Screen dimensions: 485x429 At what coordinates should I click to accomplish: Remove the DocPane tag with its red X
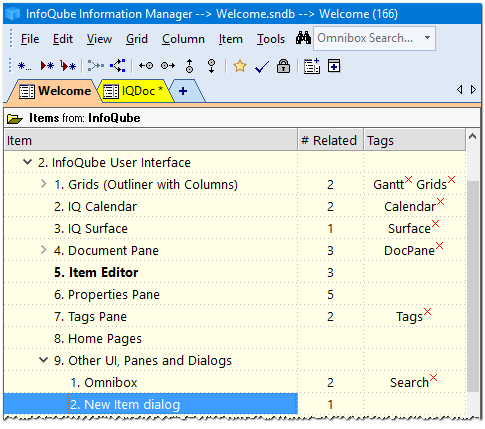[439, 246]
